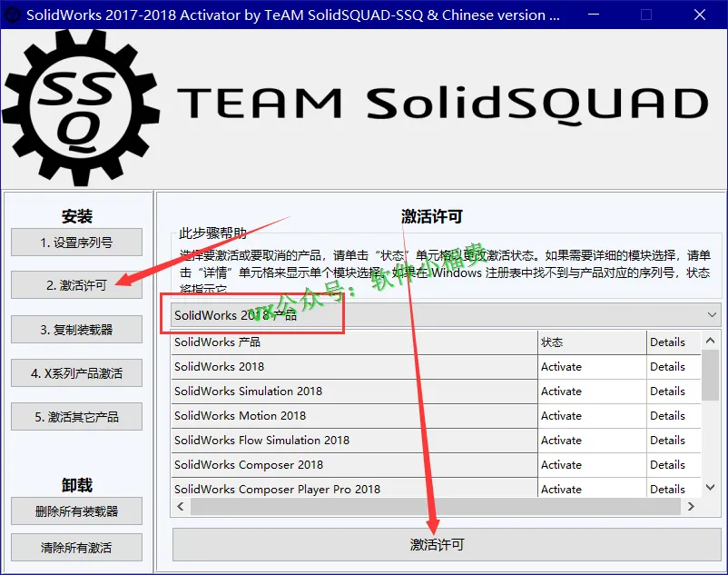This screenshot has height=575, width=728.
Task: Select SolidWorks Composer Player Pro 2018 name
Action: tap(354, 488)
